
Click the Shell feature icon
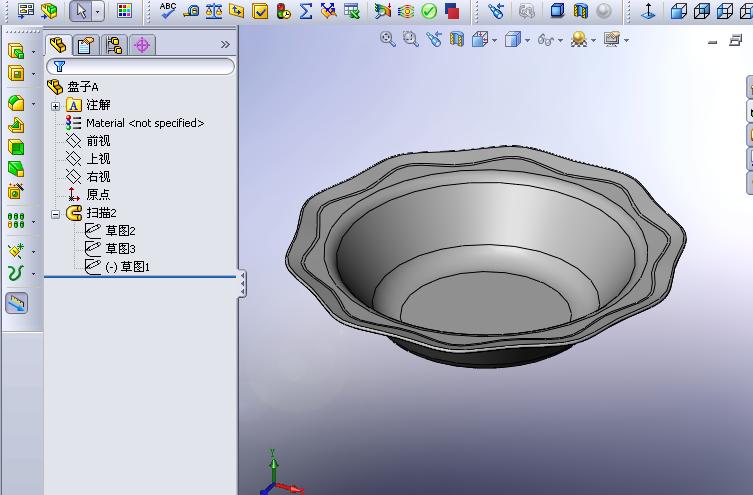click(16, 147)
